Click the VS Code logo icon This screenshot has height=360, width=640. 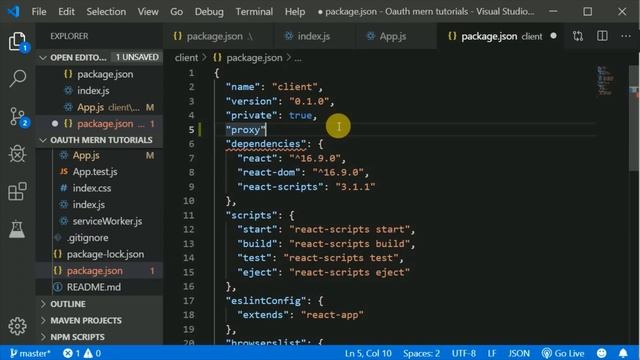coord(13,11)
